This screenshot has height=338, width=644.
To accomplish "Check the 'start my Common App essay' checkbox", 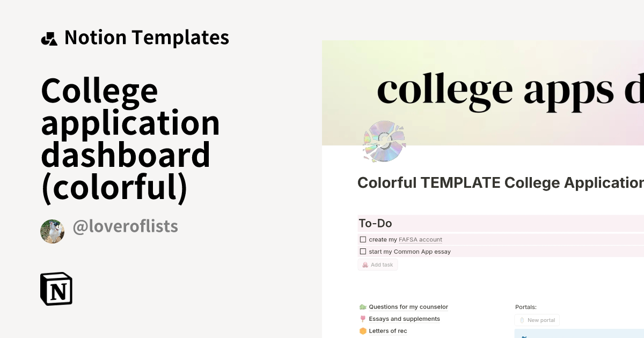I will [363, 252].
